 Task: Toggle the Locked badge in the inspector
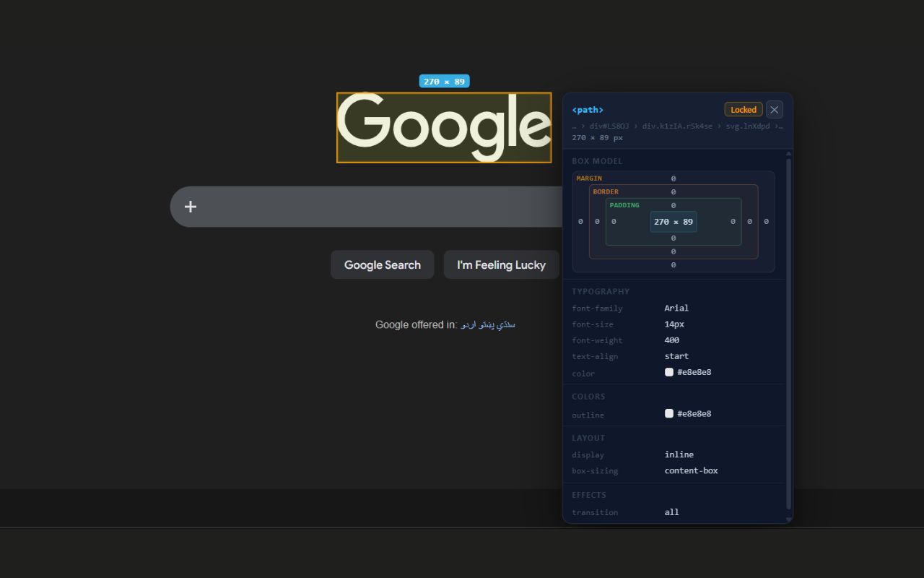coord(744,110)
